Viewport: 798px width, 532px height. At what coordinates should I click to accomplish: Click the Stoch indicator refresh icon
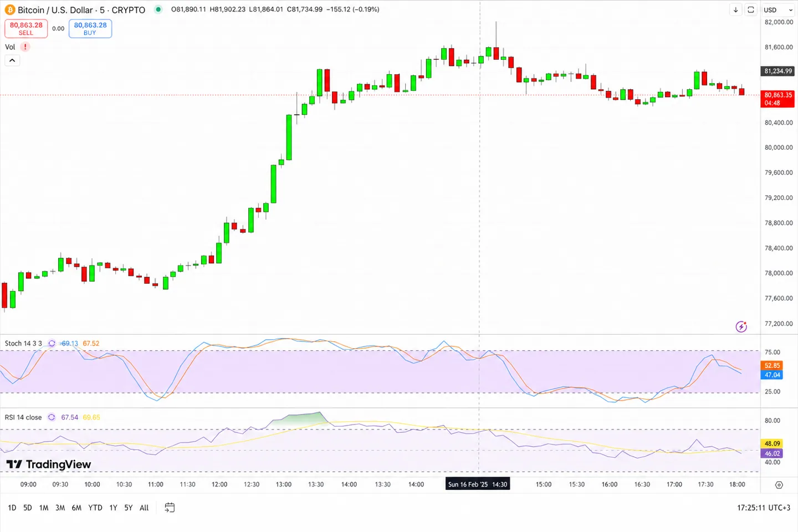[x=52, y=344]
